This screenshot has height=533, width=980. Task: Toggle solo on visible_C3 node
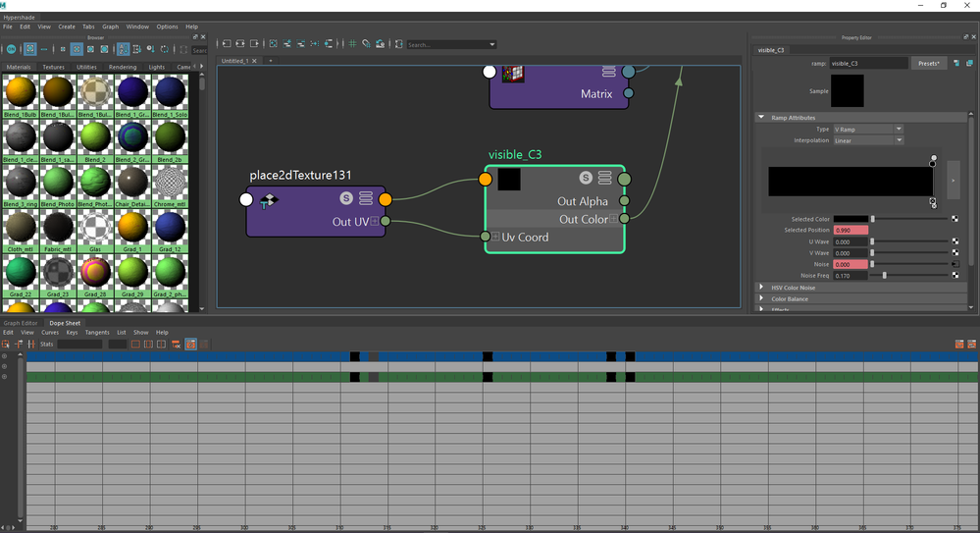pos(585,178)
